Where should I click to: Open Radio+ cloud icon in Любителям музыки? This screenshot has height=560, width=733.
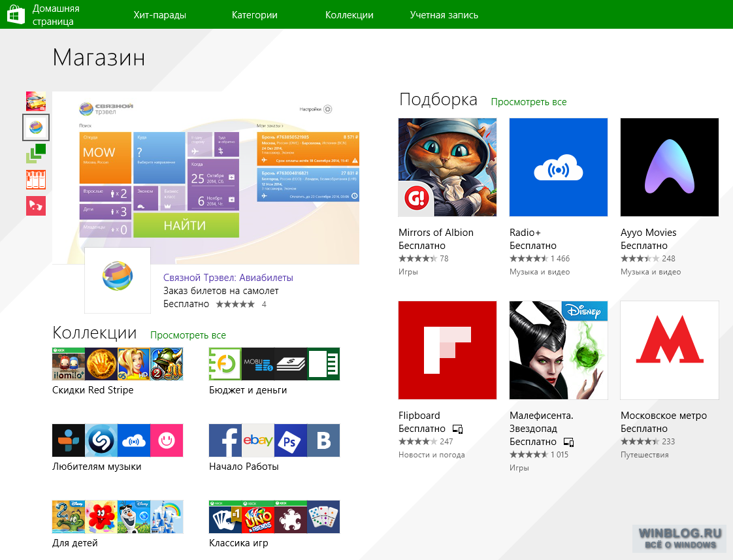[134, 440]
